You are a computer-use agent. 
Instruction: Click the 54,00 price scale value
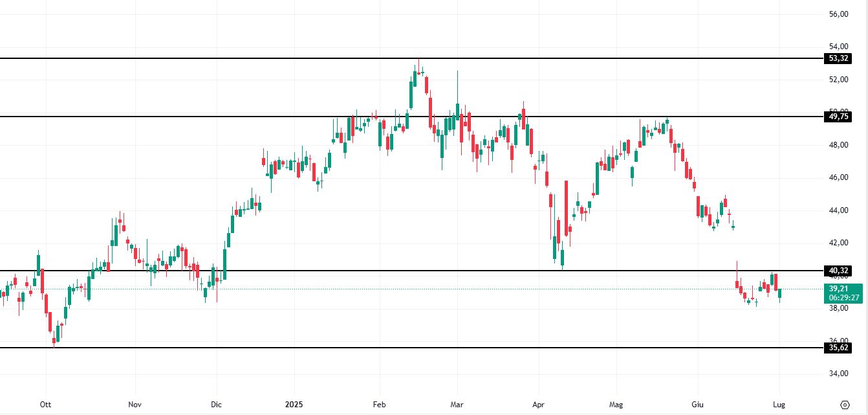839,47
